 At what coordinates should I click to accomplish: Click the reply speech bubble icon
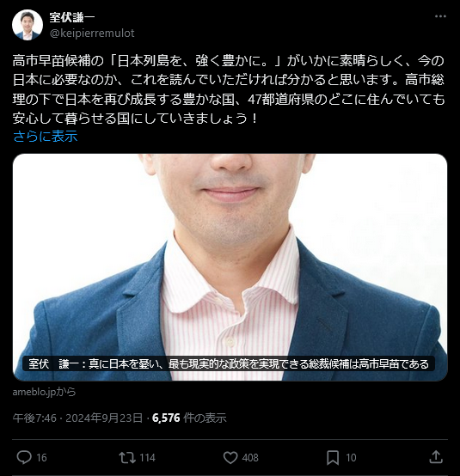coord(24,457)
